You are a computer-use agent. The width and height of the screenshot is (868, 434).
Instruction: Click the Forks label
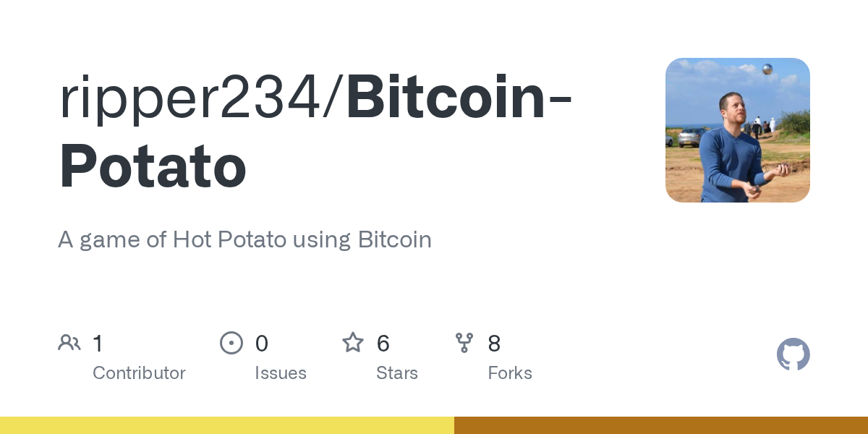tap(509, 373)
